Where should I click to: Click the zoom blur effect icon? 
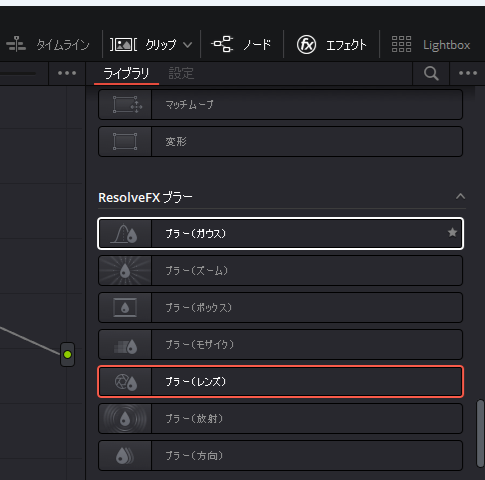tap(125, 271)
